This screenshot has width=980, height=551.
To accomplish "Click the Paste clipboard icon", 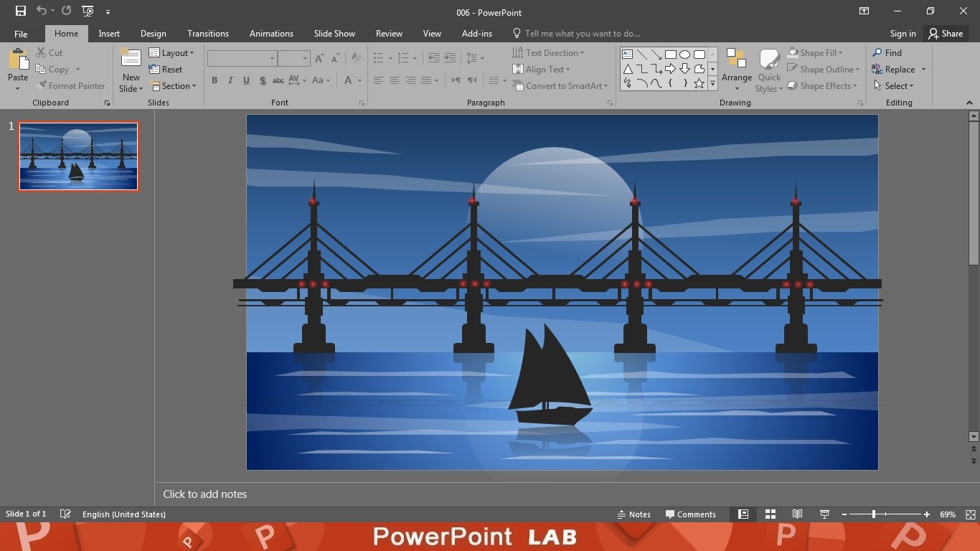I will [18, 60].
